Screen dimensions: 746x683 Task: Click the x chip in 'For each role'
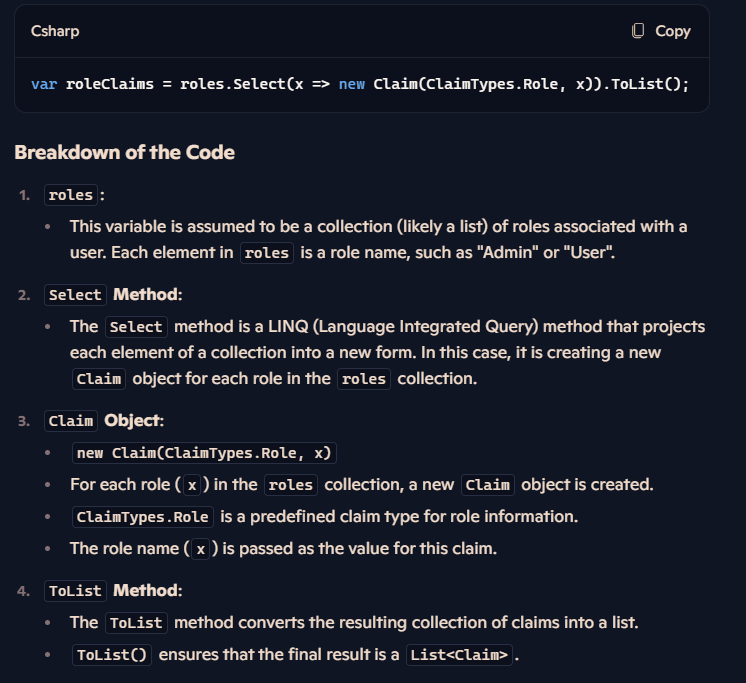click(192, 485)
